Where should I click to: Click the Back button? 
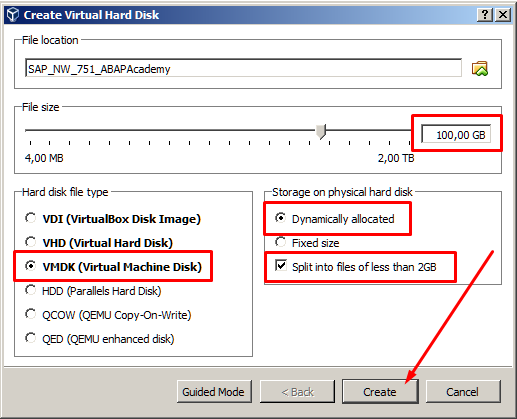(297, 392)
